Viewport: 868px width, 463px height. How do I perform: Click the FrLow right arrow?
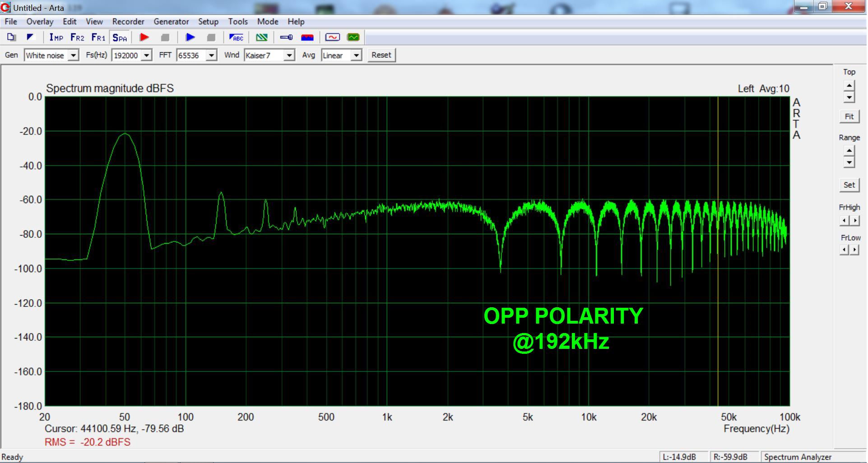pyautogui.click(x=854, y=250)
